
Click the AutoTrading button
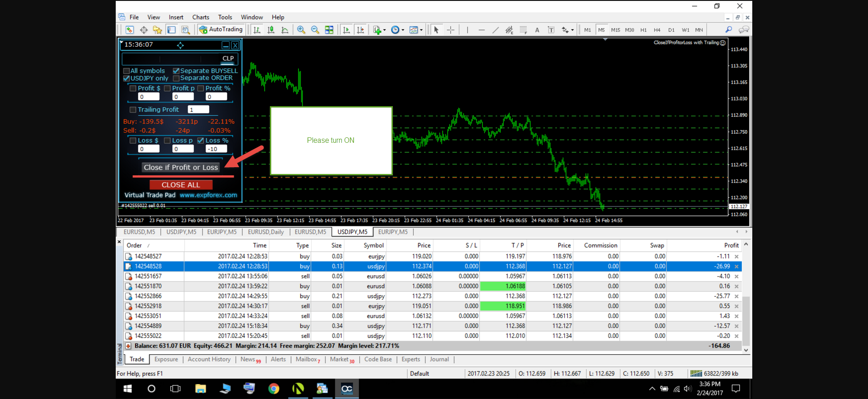tap(221, 29)
